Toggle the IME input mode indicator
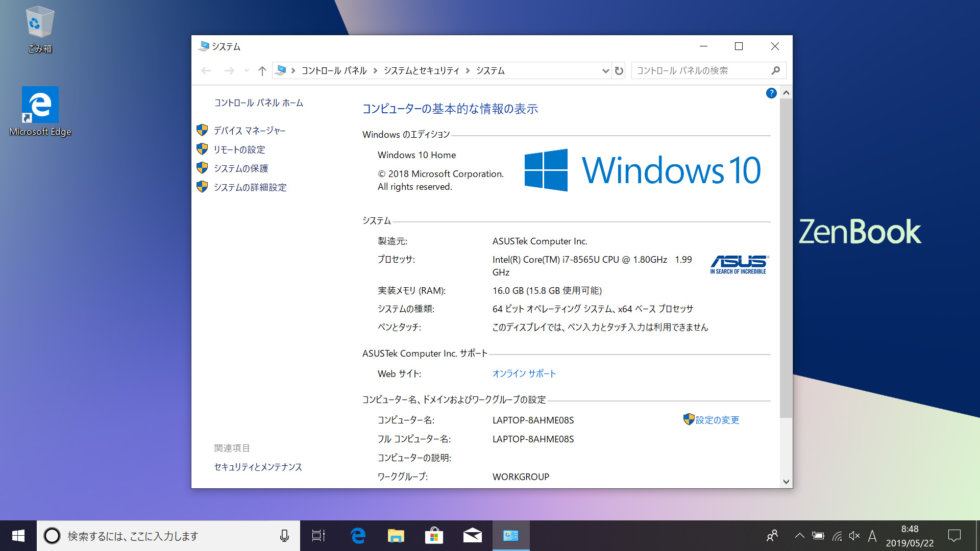980x551 pixels. [x=872, y=536]
